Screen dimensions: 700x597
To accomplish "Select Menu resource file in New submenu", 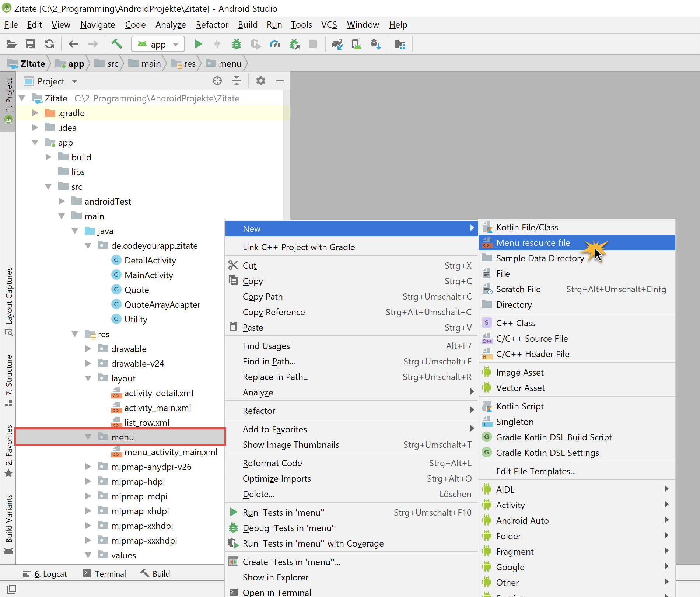I will pos(577,242).
